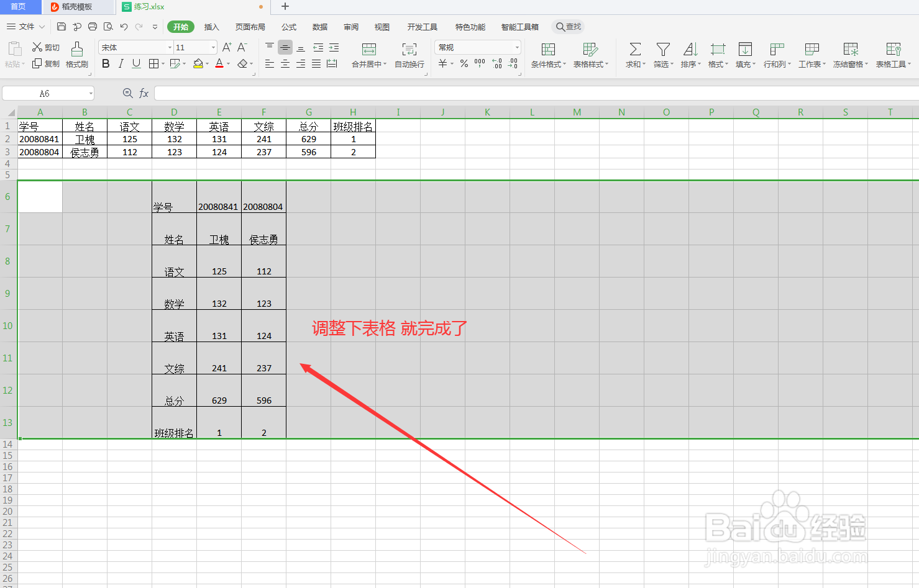Switch to the 审阅 tab
The width and height of the screenshot is (919, 588).
tap(351, 27)
